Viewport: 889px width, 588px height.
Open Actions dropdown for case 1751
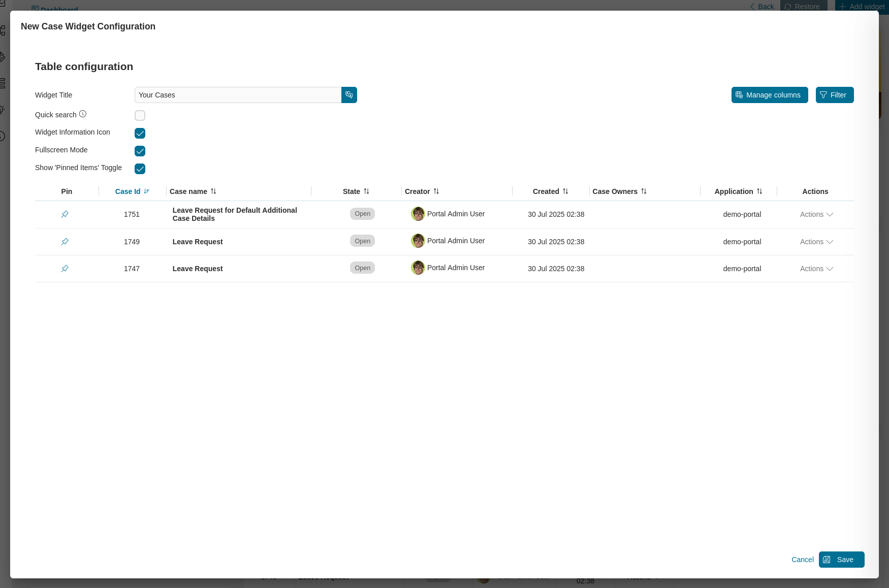[x=815, y=214]
